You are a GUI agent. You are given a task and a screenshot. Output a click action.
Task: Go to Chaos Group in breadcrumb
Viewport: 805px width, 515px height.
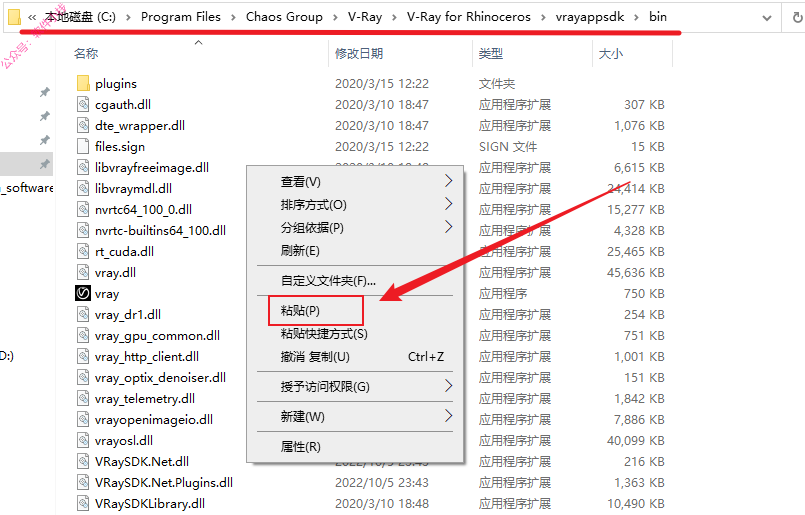(x=284, y=17)
